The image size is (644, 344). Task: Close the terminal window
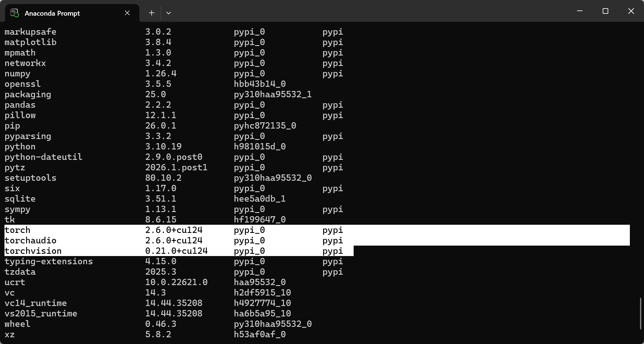tap(631, 11)
